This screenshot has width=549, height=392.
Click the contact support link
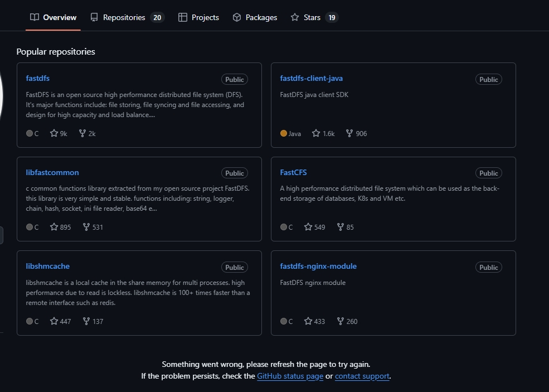click(x=362, y=376)
